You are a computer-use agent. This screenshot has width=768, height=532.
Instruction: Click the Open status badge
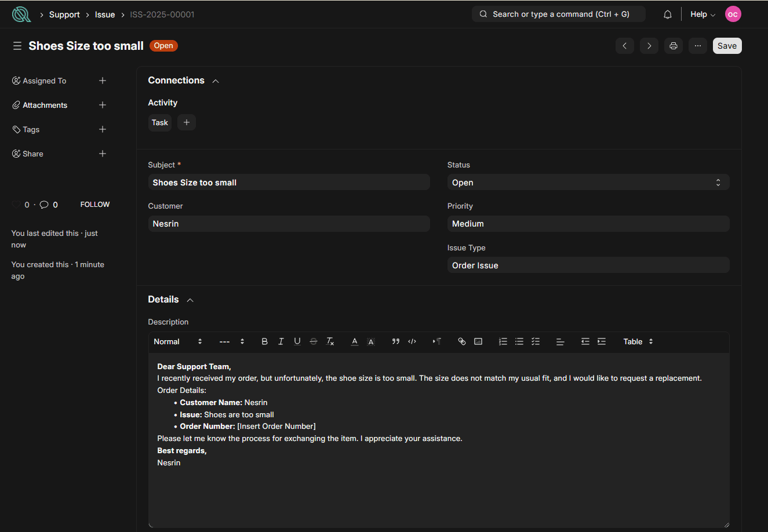(x=163, y=46)
